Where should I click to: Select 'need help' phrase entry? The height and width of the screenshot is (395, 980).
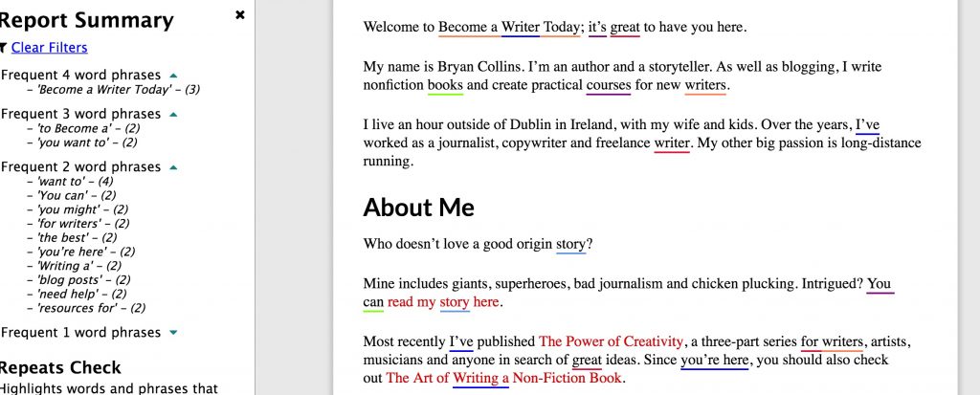77,294
